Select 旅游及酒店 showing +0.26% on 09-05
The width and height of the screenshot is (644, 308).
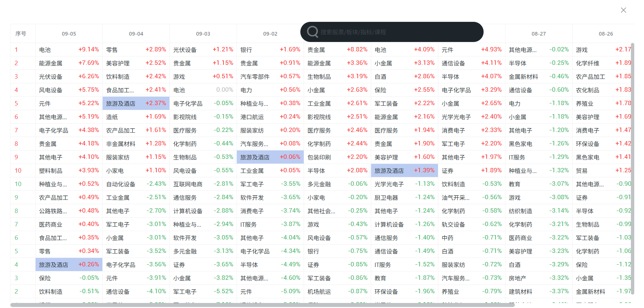pos(54,265)
